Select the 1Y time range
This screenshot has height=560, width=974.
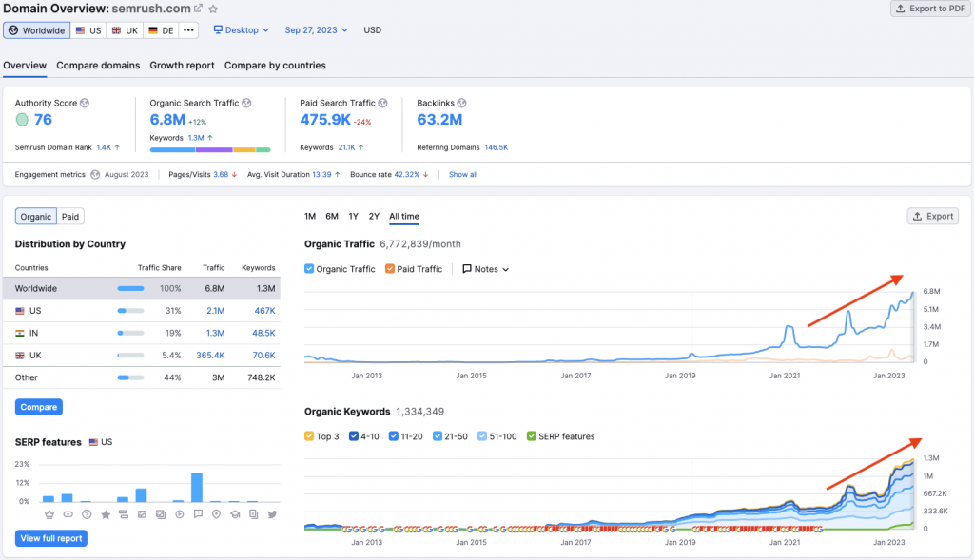click(354, 216)
